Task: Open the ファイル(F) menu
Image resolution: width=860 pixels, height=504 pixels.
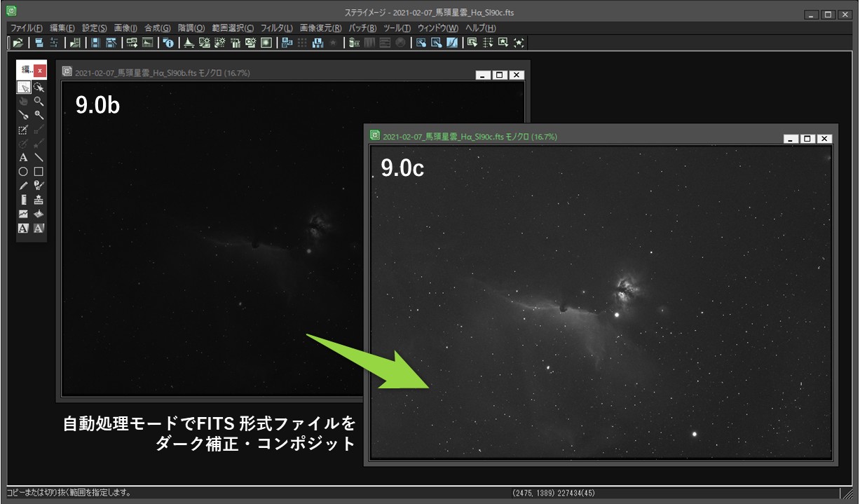Action: (x=26, y=28)
